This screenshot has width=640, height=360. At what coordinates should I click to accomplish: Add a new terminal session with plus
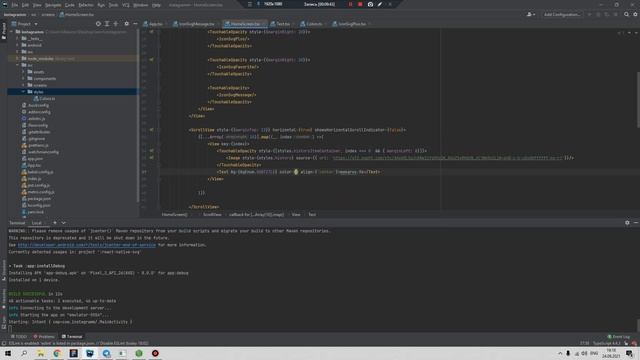tap(55, 223)
